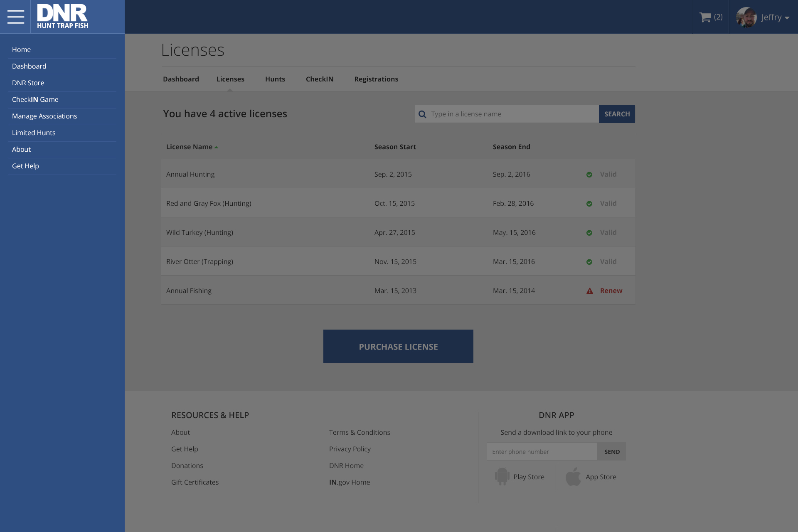This screenshot has width=798, height=532.
Task: Focus the Enter phone number field
Action: [542, 451]
